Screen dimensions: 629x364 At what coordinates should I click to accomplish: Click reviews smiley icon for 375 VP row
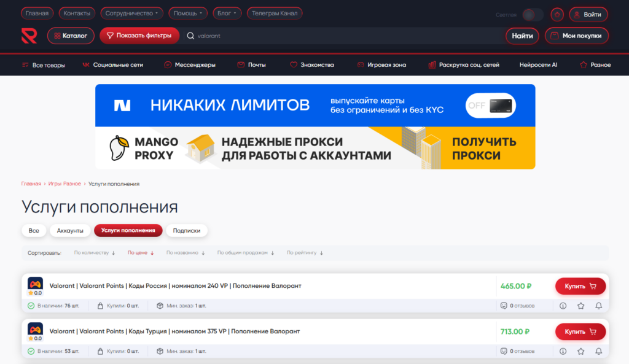(x=504, y=351)
